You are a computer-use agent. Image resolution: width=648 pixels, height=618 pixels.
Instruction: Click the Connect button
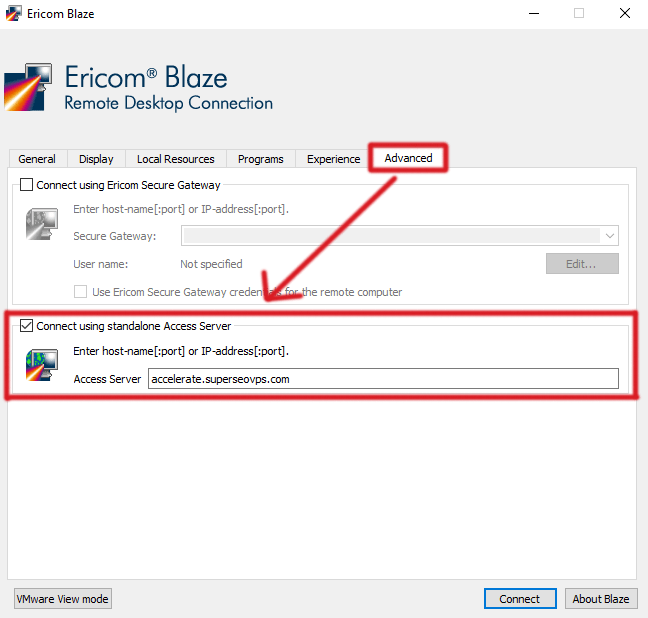520,599
